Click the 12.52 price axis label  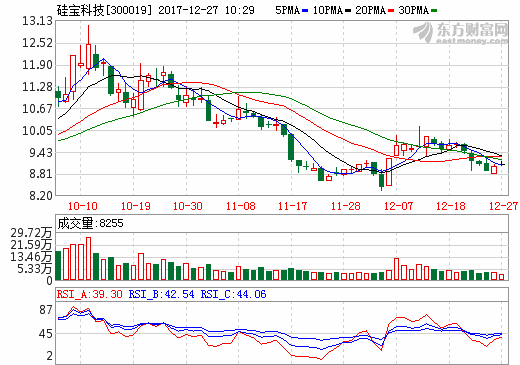tap(37, 43)
